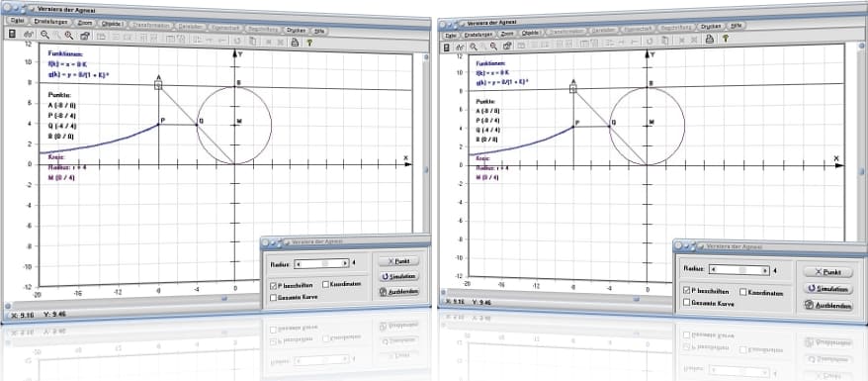The image size is (868, 381).
Task: Click printer icon in left window toolbar
Action: click(295, 43)
